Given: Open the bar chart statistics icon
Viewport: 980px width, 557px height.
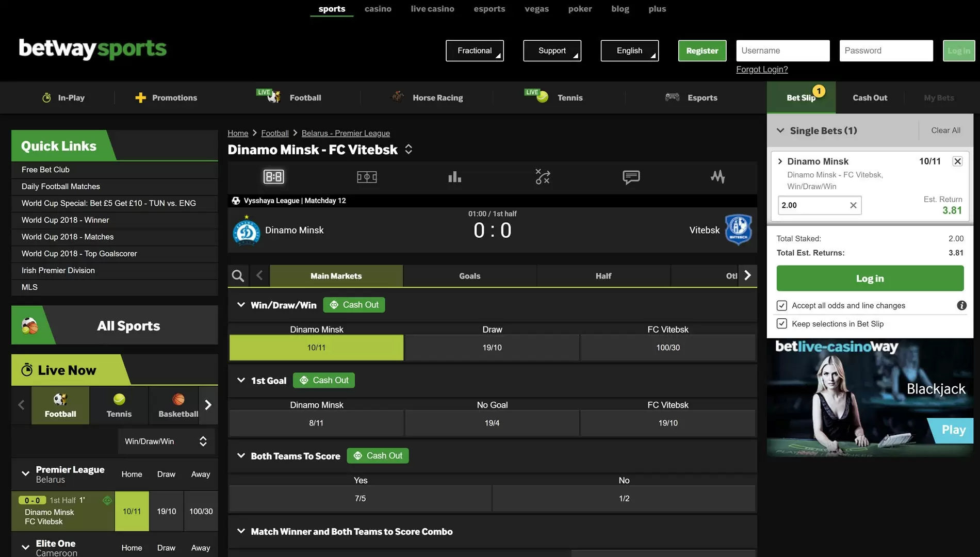Looking at the screenshot, I should (x=454, y=177).
